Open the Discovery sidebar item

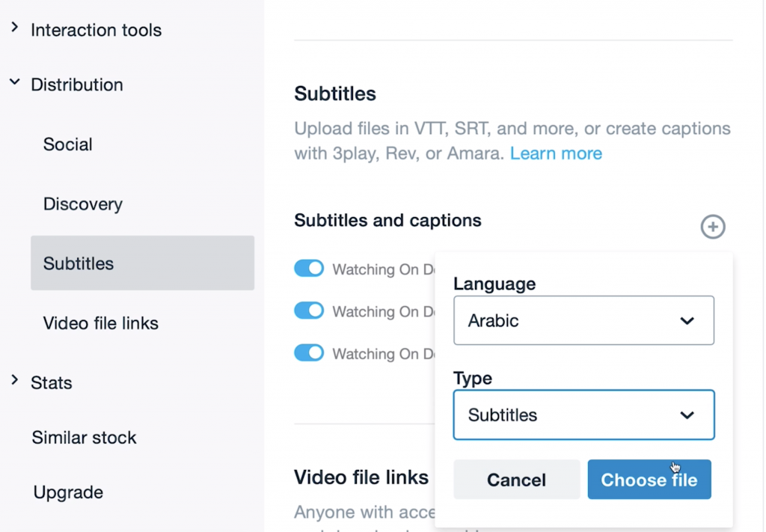pos(83,204)
